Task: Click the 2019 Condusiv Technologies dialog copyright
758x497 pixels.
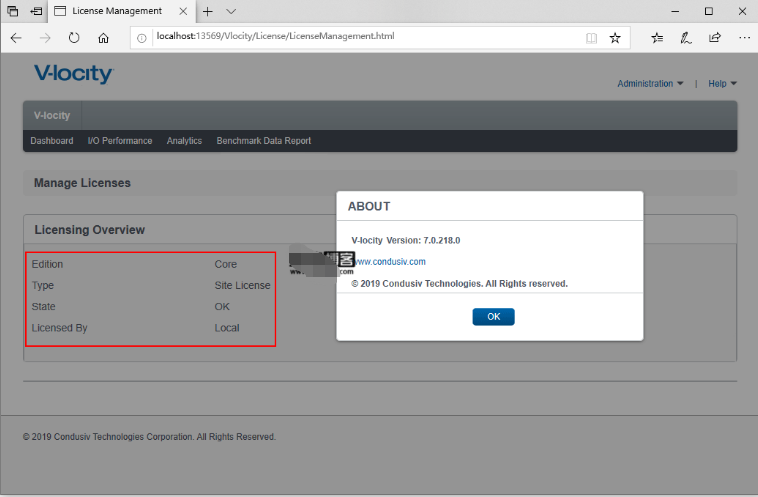Action: (459, 284)
